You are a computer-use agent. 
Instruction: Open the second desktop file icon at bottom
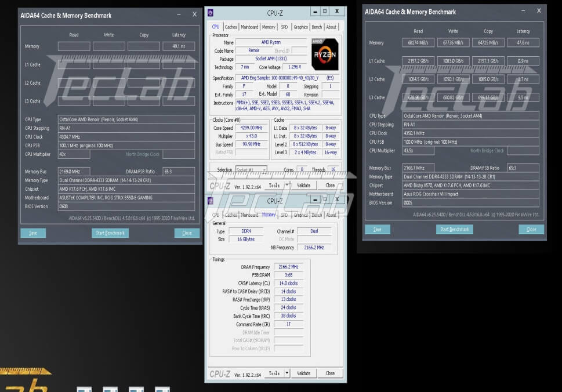click(x=110, y=389)
